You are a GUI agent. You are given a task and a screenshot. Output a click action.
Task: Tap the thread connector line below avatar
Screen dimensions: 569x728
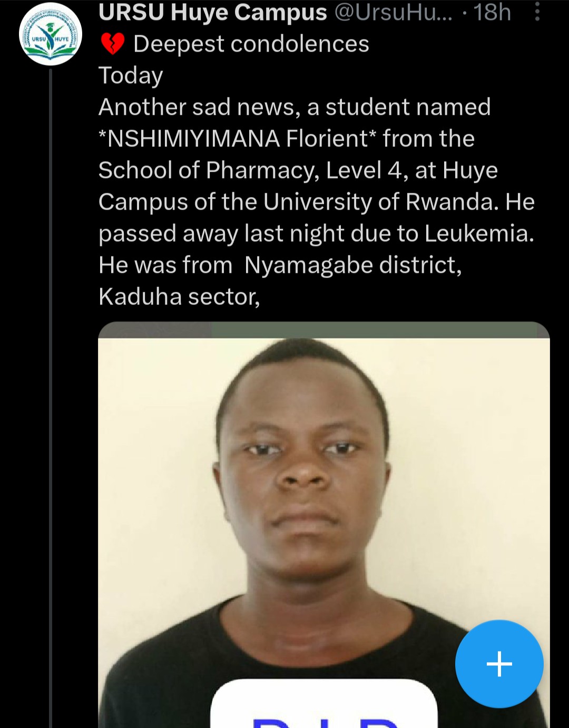pos(51,369)
